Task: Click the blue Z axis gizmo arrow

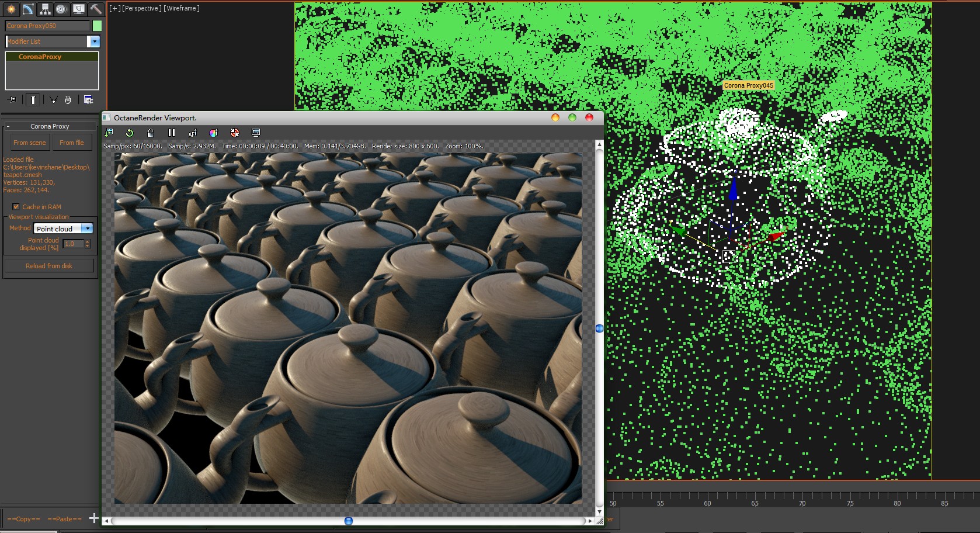Action: pos(733,190)
